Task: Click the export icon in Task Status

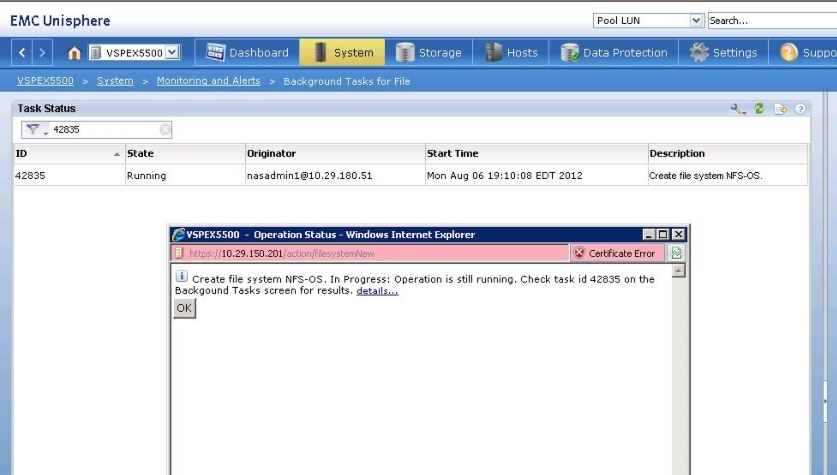Action: click(780, 109)
